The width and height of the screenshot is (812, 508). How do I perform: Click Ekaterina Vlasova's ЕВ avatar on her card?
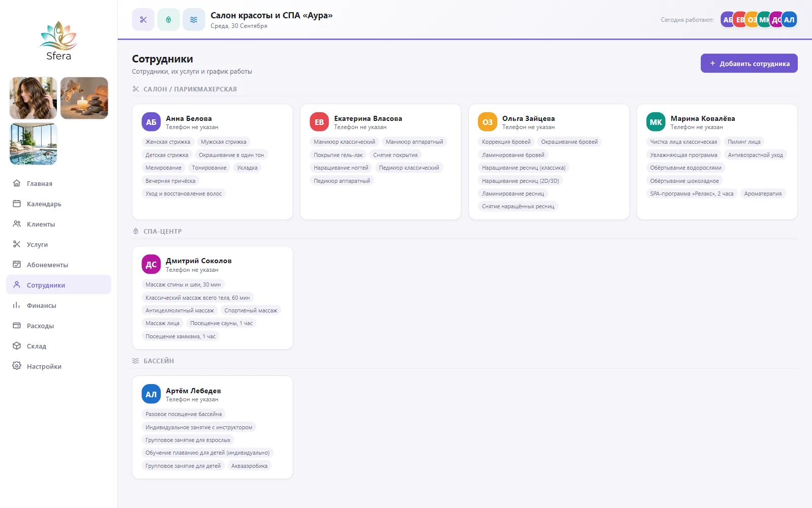pyautogui.click(x=319, y=122)
